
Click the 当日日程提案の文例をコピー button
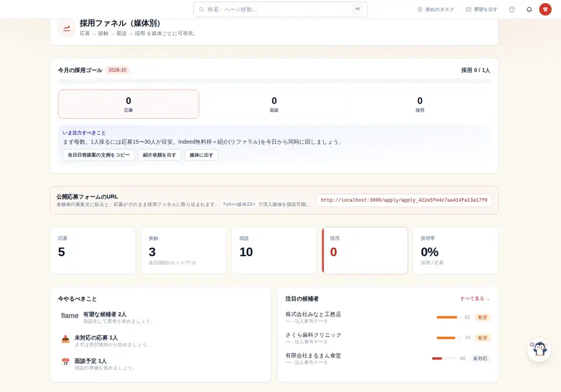click(x=99, y=155)
